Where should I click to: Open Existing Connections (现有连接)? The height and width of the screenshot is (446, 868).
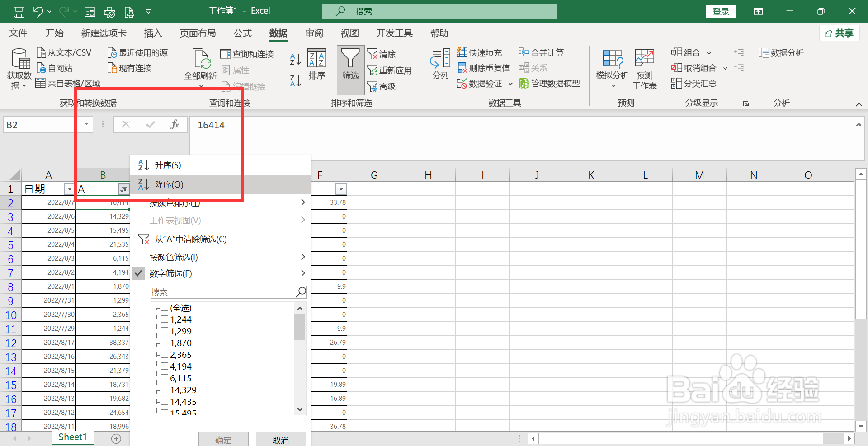click(x=129, y=68)
